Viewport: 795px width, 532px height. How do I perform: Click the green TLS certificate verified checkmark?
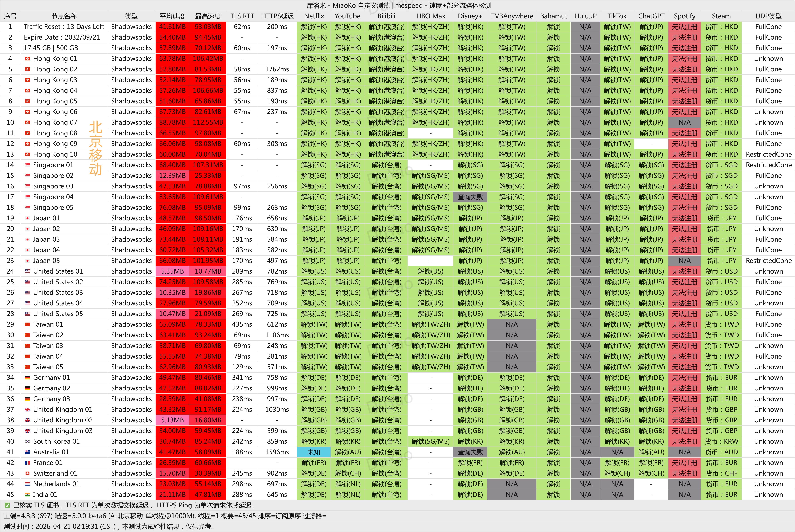(7, 505)
